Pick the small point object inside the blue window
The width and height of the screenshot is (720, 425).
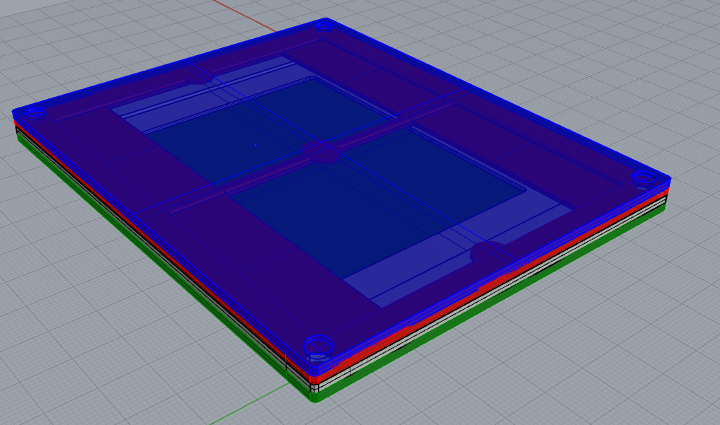point(255,145)
